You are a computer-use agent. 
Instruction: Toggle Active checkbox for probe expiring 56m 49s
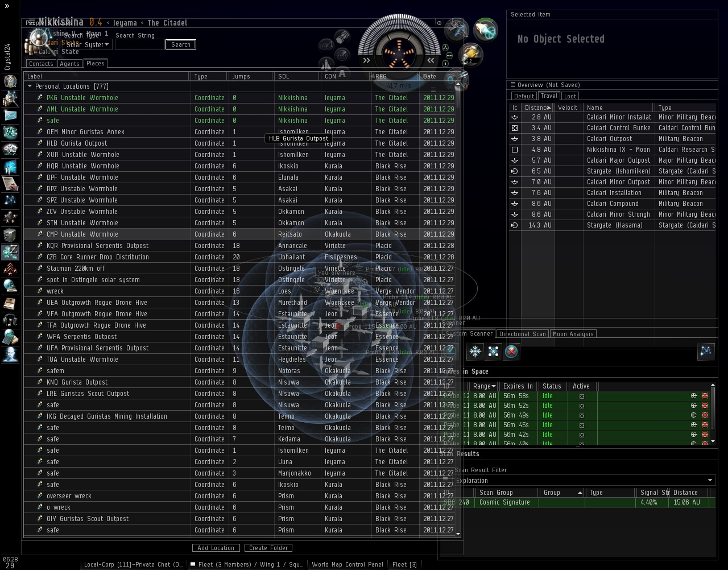pyautogui.click(x=581, y=416)
